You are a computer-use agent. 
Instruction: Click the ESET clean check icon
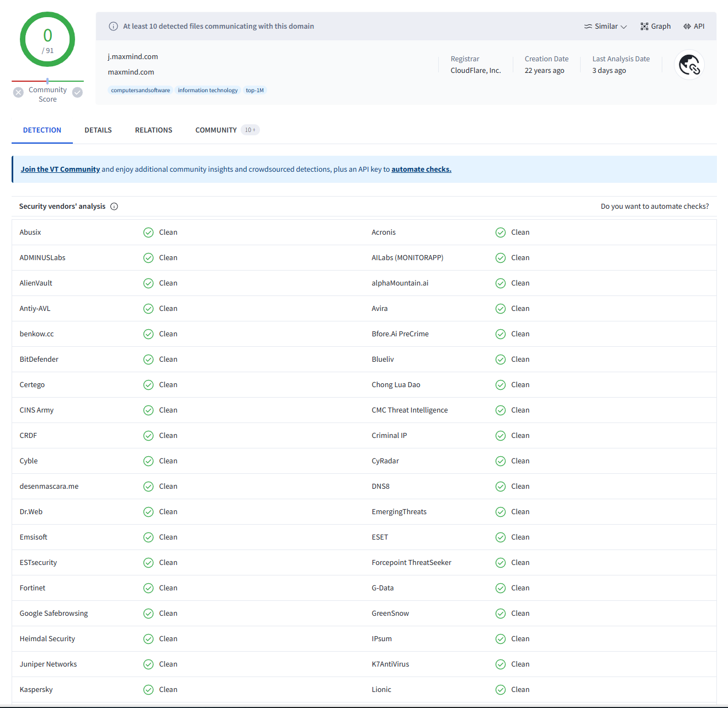pos(501,537)
